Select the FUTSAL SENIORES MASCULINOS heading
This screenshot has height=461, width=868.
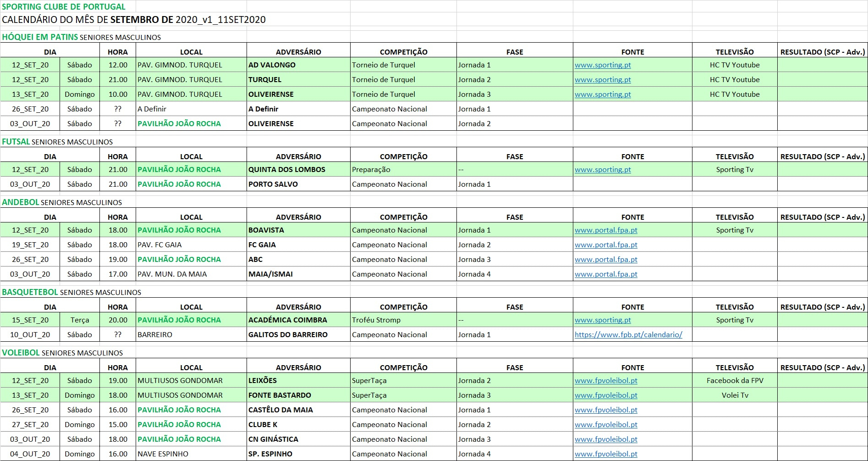pyautogui.click(x=57, y=142)
